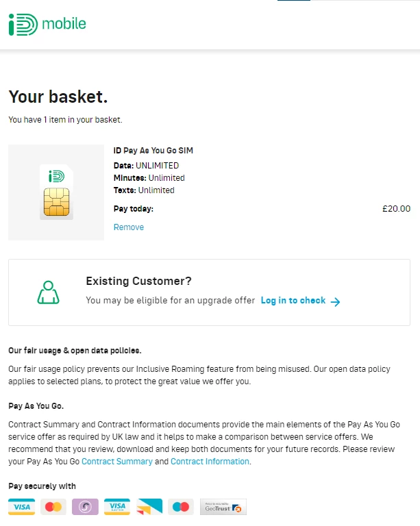Click the iD Pay As You Go SIM title
420x526 pixels.
click(x=148, y=151)
